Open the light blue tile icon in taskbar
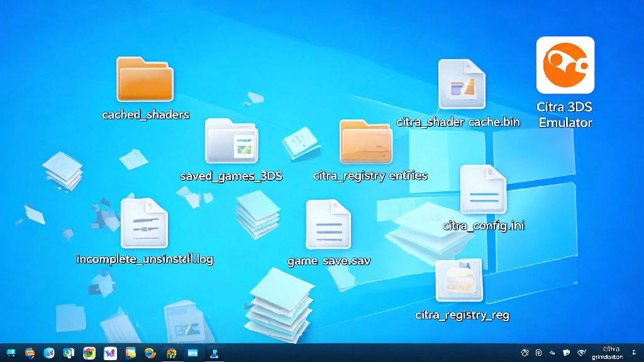This screenshot has width=644, height=362. 192,353
